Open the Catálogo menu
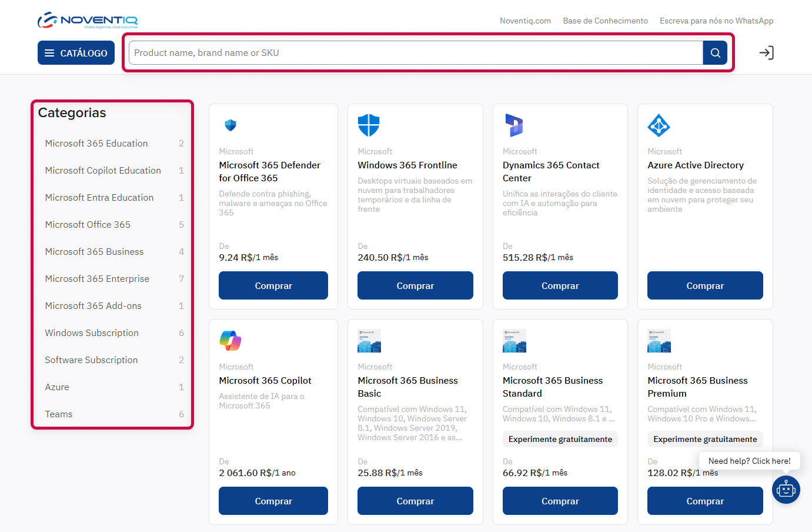Viewport: 812px width, 532px height. pyautogui.click(x=76, y=53)
